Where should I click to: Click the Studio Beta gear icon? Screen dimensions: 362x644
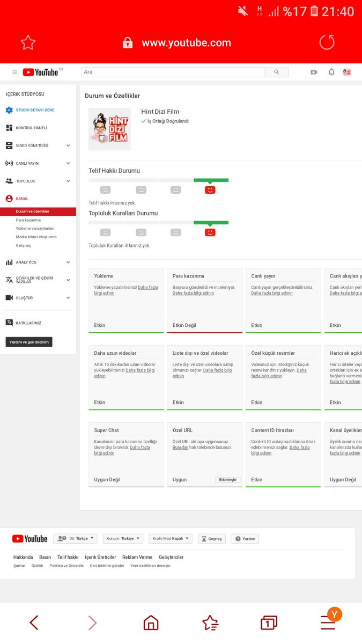[9, 110]
